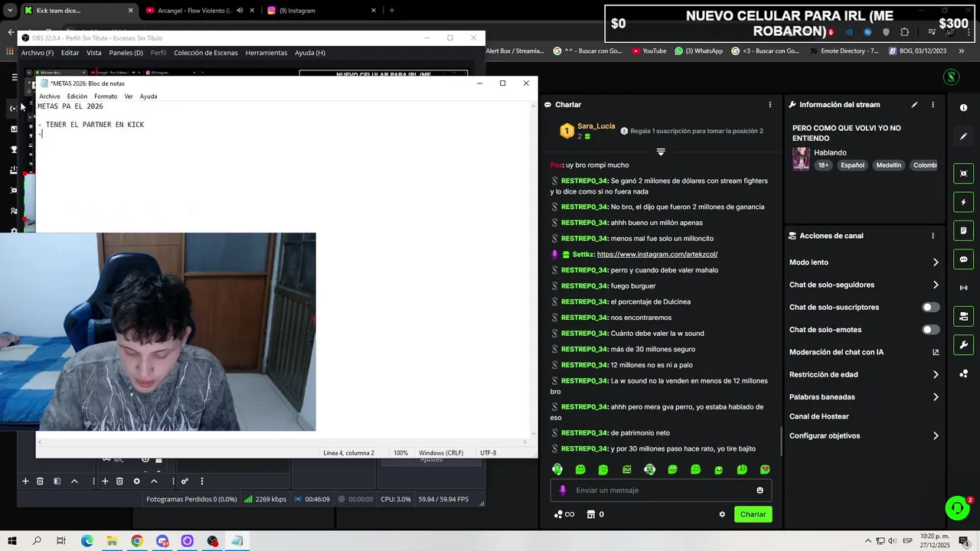The image size is (980, 551).
Task: Switch to the Instagram browser tab
Action: point(320,11)
